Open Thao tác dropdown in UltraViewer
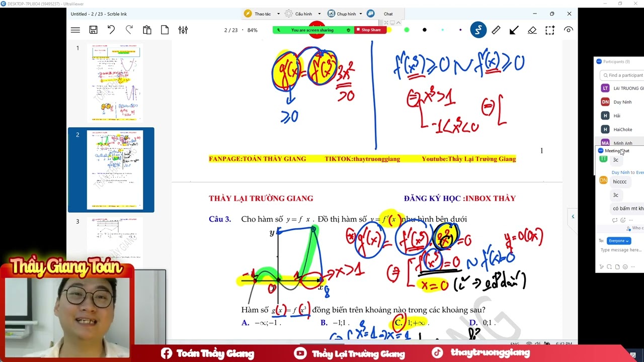This screenshot has height=362, width=644. (278, 14)
